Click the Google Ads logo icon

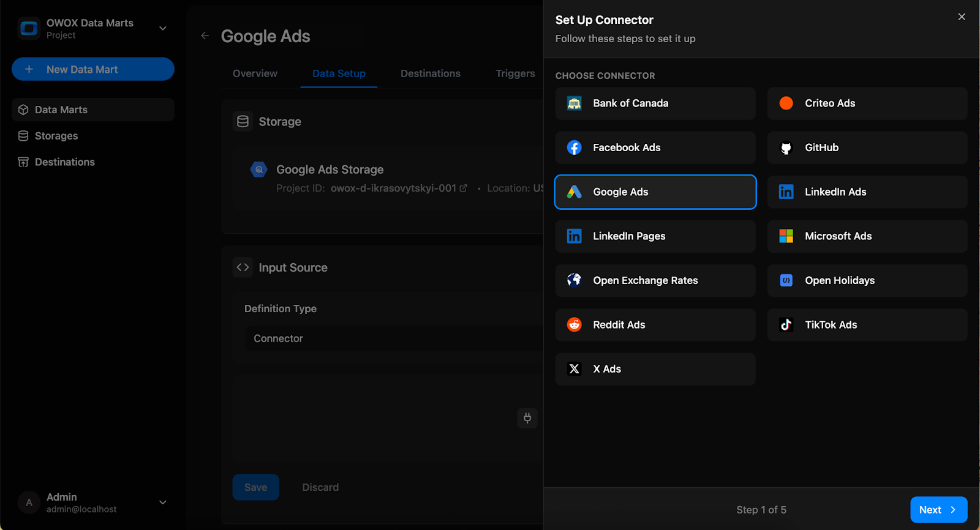(x=574, y=192)
